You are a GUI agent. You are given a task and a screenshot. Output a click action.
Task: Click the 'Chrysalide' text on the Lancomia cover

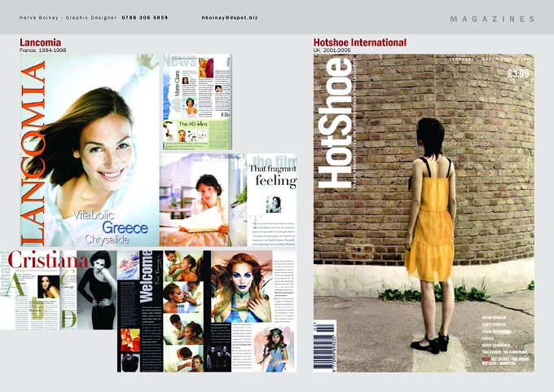tap(107, 240)
